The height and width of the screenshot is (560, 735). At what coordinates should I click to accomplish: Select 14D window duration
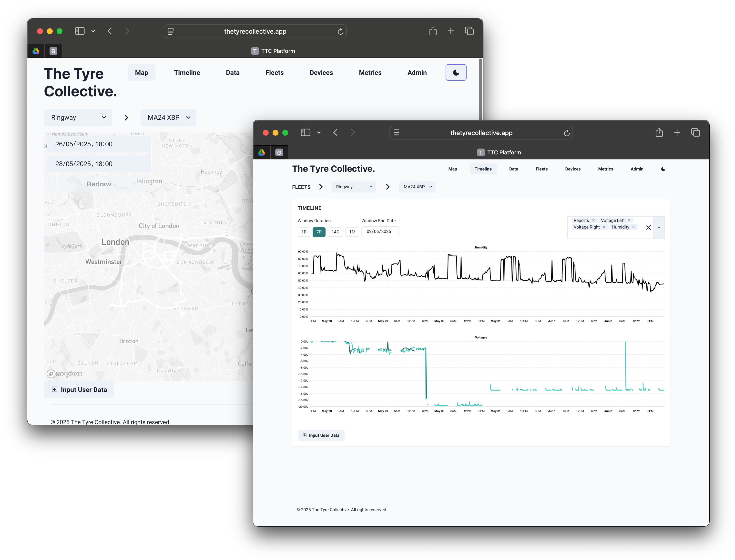[335, 232]
